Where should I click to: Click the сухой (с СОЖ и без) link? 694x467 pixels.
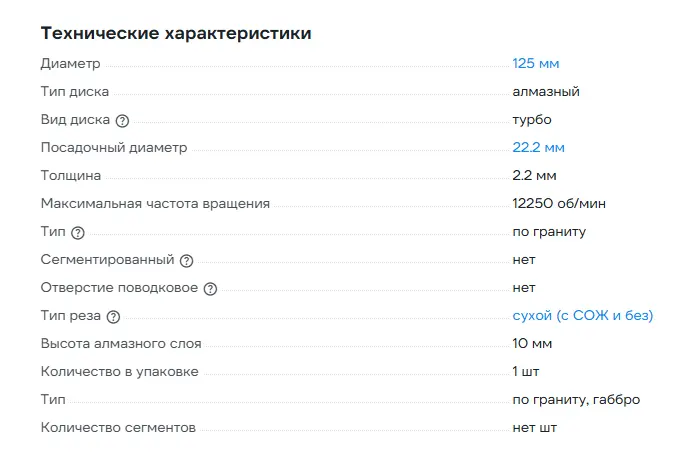click(x=582, y=315)
